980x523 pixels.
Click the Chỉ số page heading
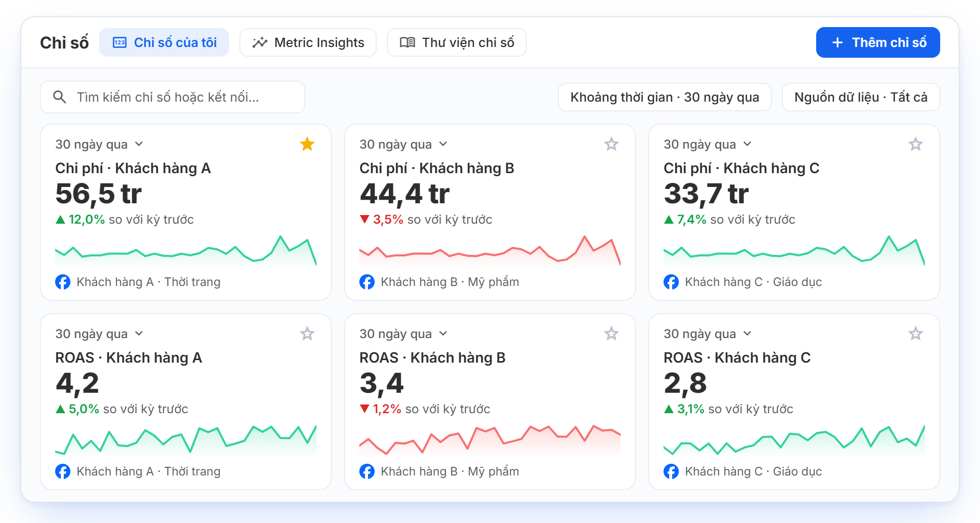[x=64, y=42]
